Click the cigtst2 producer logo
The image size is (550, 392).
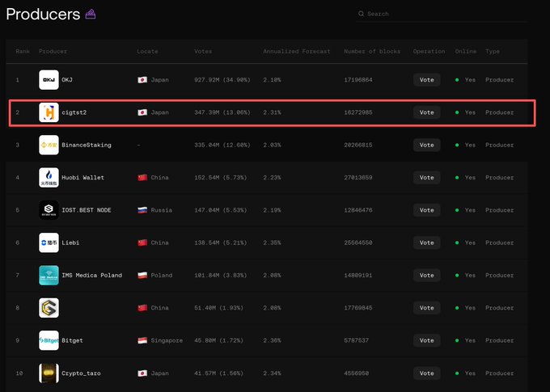(x=49, y=112)
